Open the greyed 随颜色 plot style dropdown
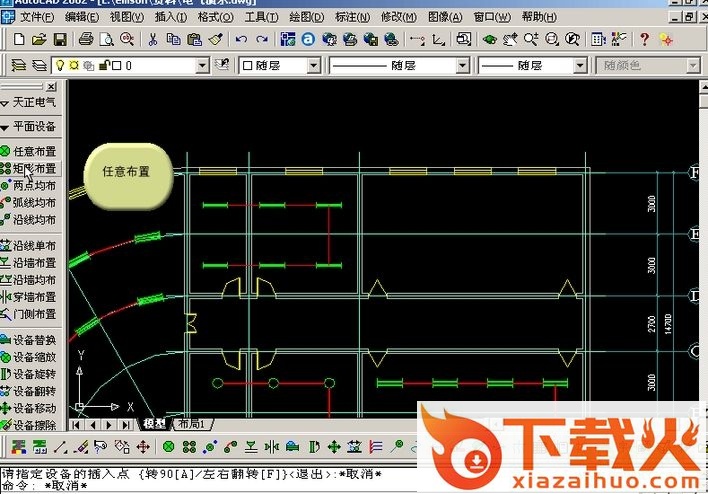Screen dimensions: 708x494 point(648,66)
